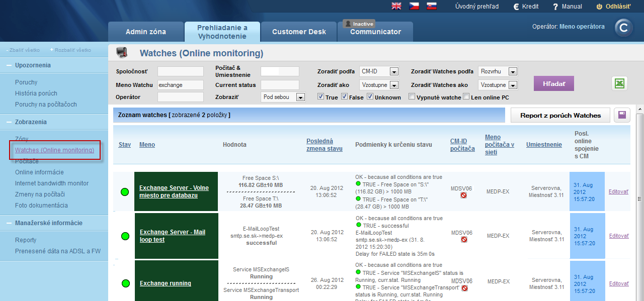Sort by Meno column header
Image resolution: width=644 pixels, height=301 pixels.
(x=147, y=145)
